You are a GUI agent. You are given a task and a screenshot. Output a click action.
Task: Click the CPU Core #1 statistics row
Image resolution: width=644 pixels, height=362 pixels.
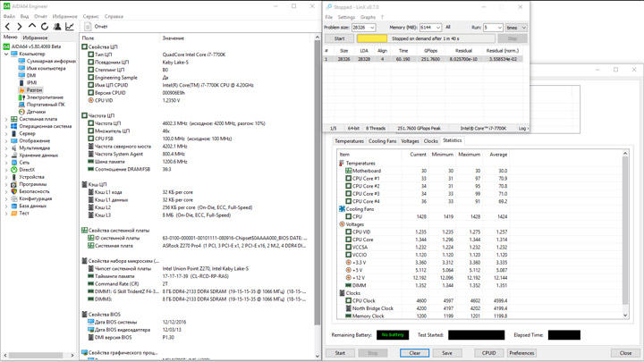(423, 179)
